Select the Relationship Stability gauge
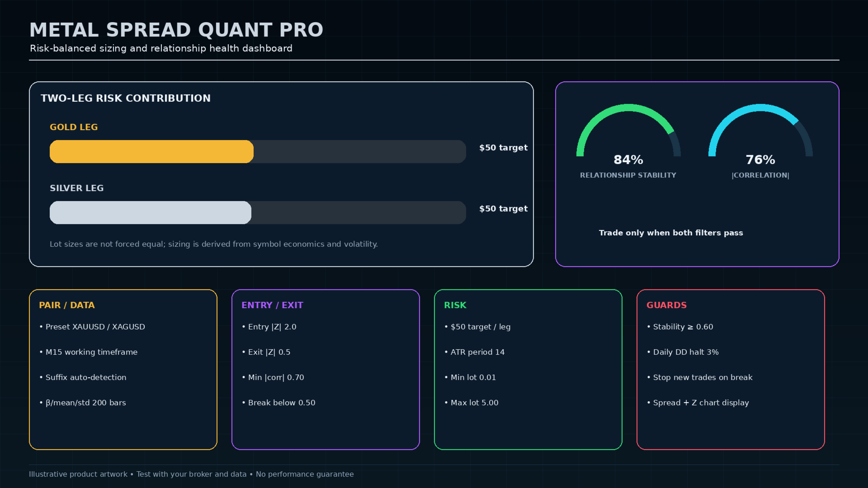The height and width of the screenshot is (488, 868). [x=628, y=131]
